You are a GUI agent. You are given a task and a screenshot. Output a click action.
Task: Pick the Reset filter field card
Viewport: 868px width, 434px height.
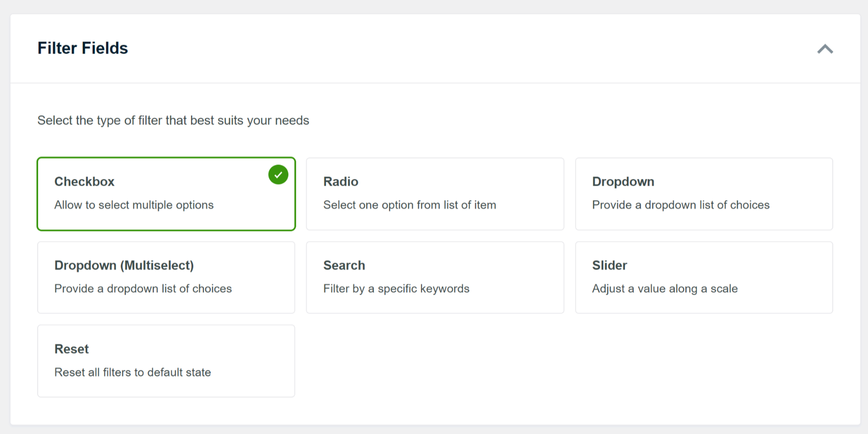tap(166, 361)
